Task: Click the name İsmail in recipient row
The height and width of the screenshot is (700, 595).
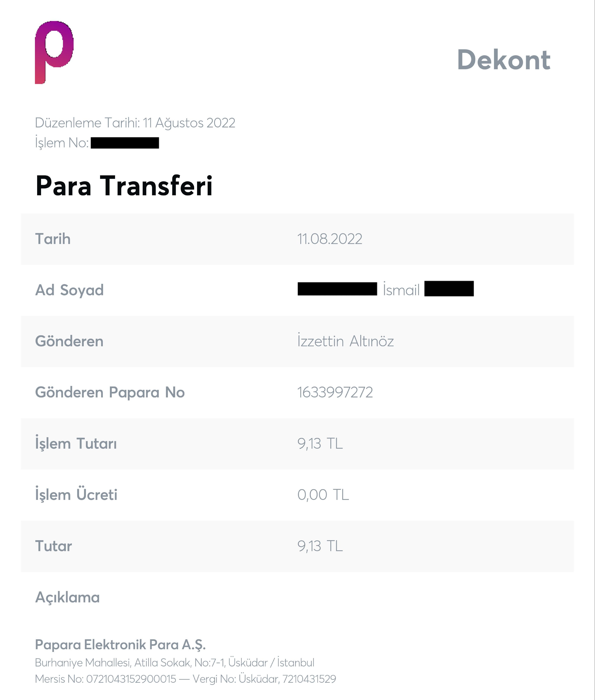Action: 401,290
